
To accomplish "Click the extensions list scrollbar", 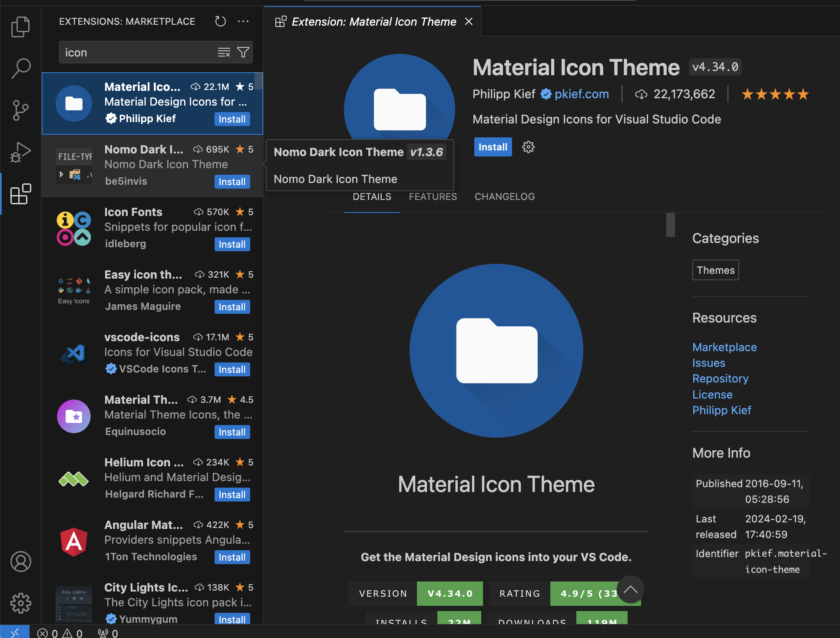I will tap(258, 81).
